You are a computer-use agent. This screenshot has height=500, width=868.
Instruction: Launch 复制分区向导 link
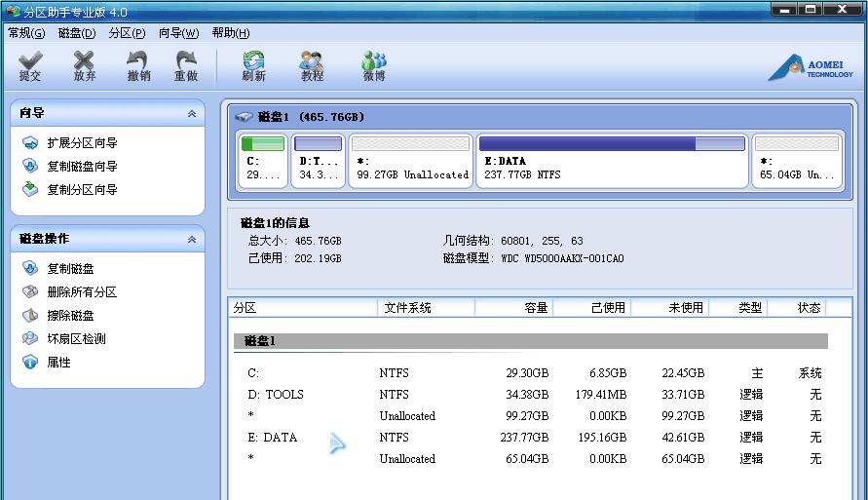pos(82,189)
